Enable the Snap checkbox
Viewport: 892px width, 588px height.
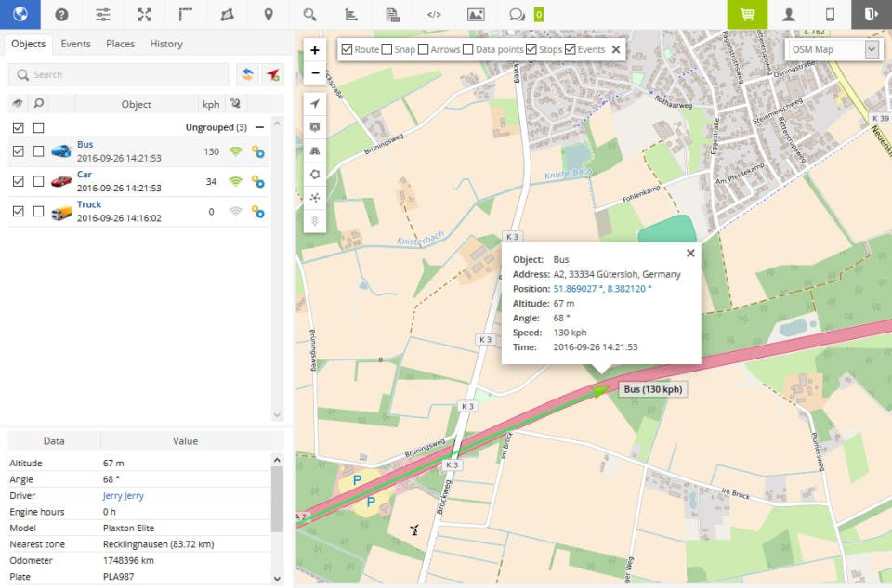[387, 49]
